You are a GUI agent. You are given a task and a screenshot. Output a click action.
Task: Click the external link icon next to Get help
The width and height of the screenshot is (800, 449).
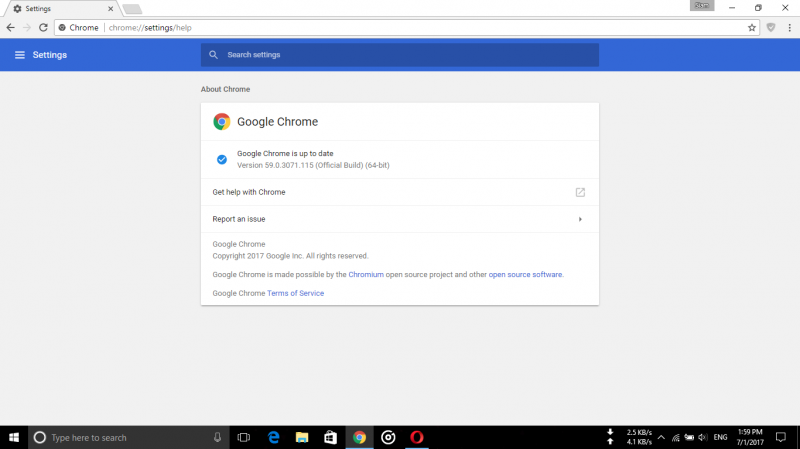coord(580,192)
